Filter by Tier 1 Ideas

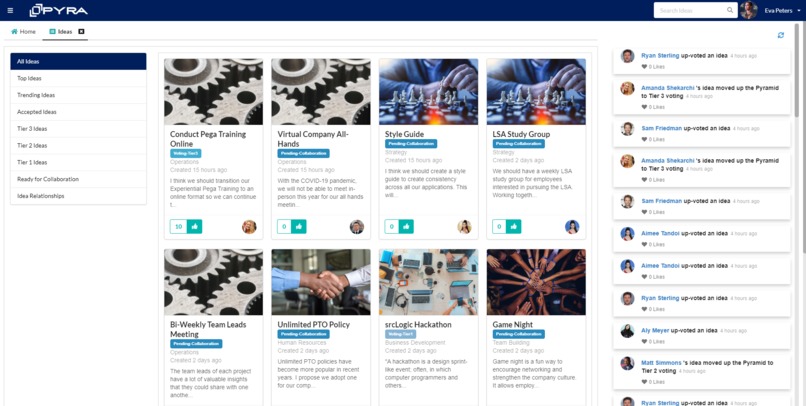pyautogui.click(x=78, y=162)
